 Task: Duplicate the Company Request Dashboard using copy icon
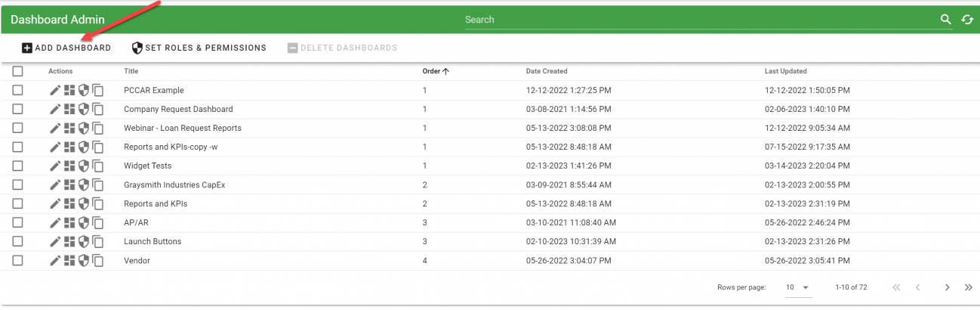pyautogui.click(x=98, y=109)
